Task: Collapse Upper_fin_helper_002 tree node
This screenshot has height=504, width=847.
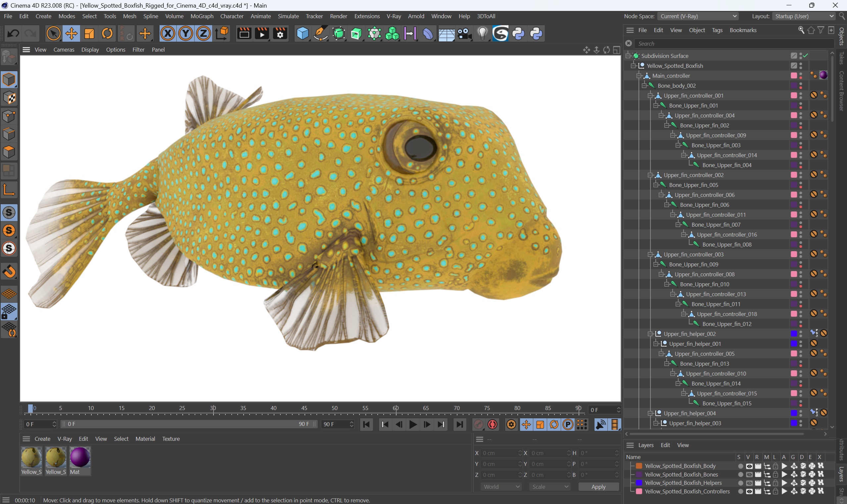Action: pos(650,334)
